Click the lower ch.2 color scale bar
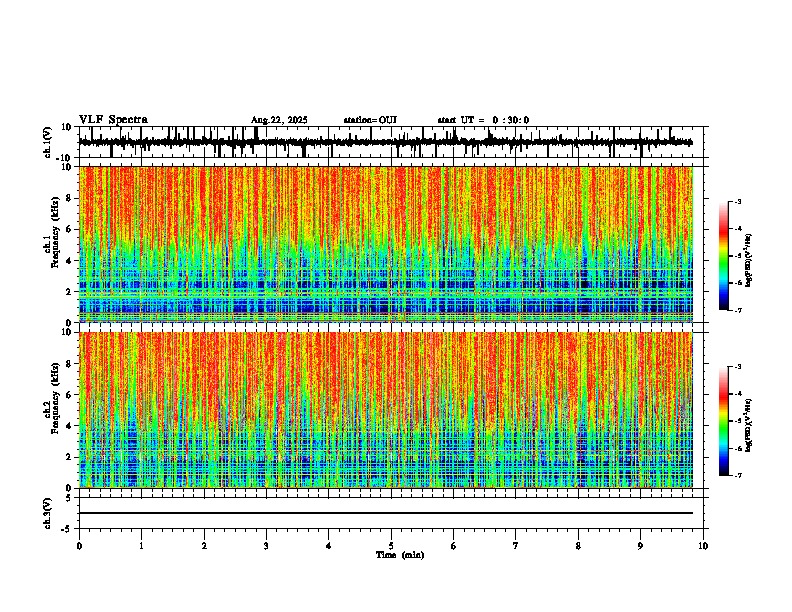This screenshot has height=612, width=792. [x=724, y=421]
